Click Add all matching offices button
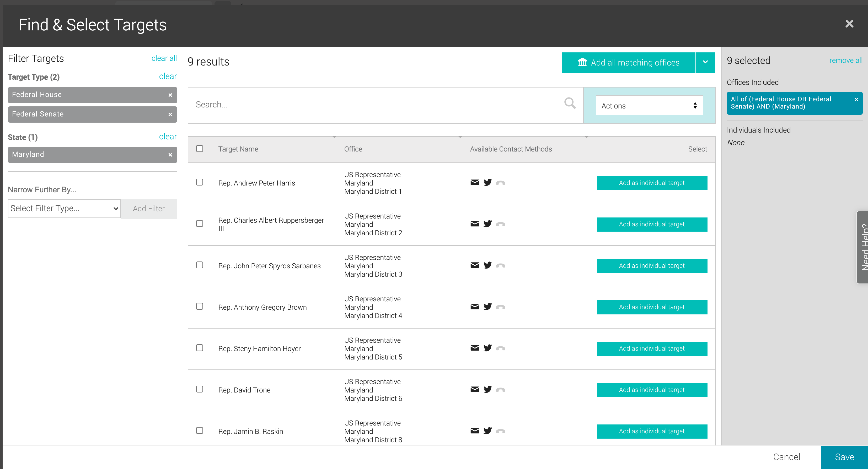868x469 pixels. tap(629, 62)
